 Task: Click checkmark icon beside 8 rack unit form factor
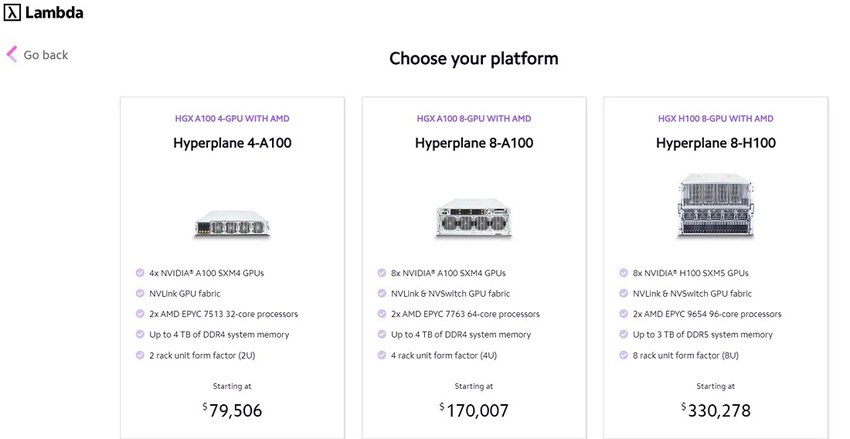click(623, 355)
